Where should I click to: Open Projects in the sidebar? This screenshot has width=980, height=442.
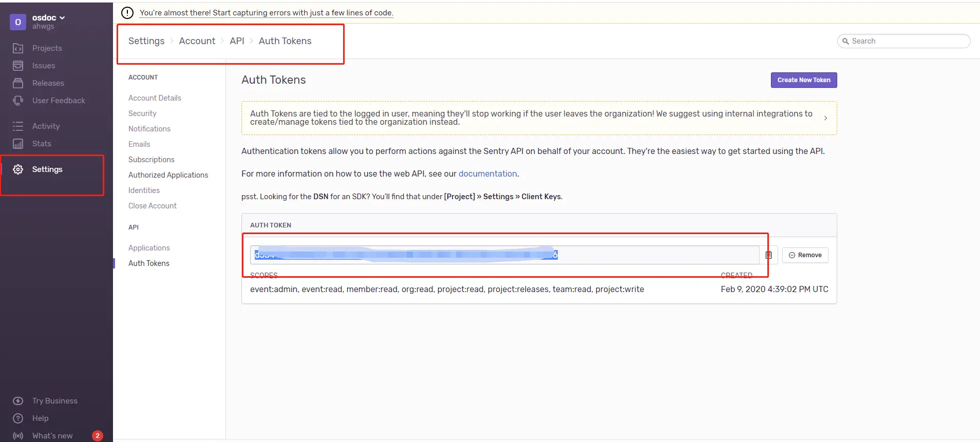click(x=47, y=48)
